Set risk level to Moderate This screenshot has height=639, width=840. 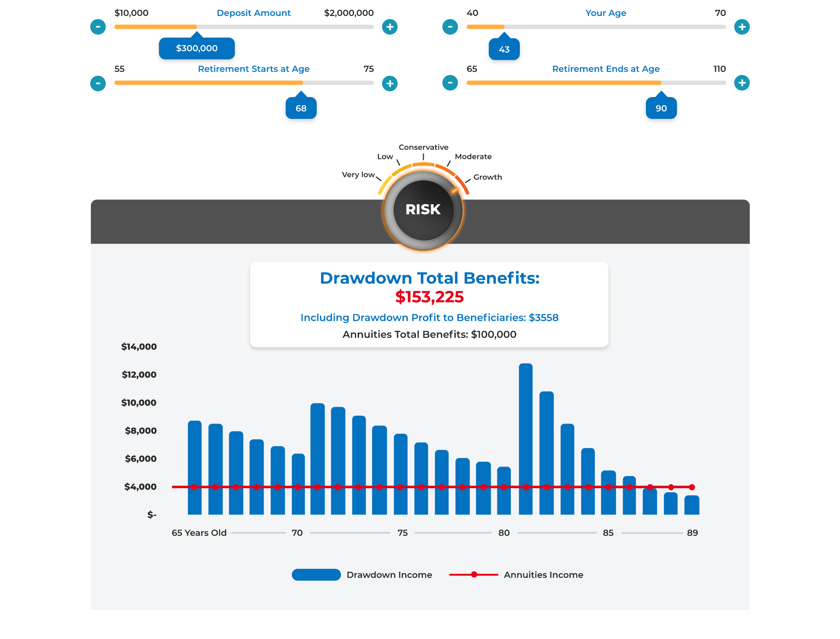click(473, 156)
